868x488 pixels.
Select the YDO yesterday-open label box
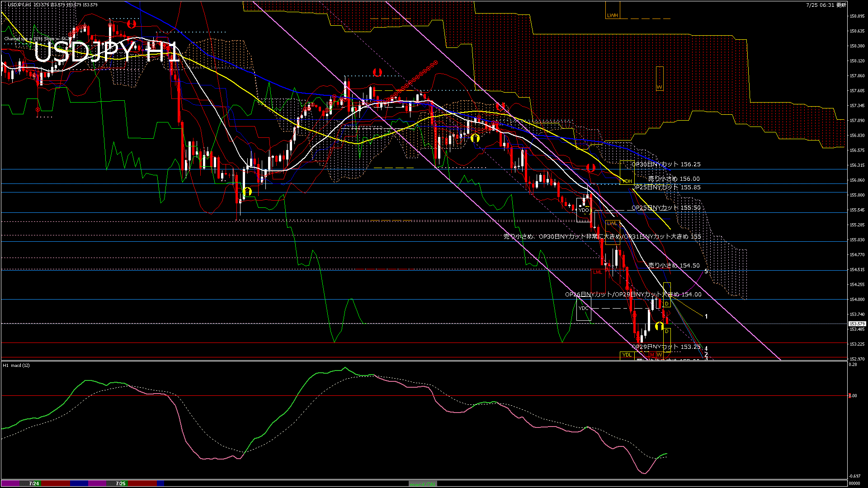point(584,210)
